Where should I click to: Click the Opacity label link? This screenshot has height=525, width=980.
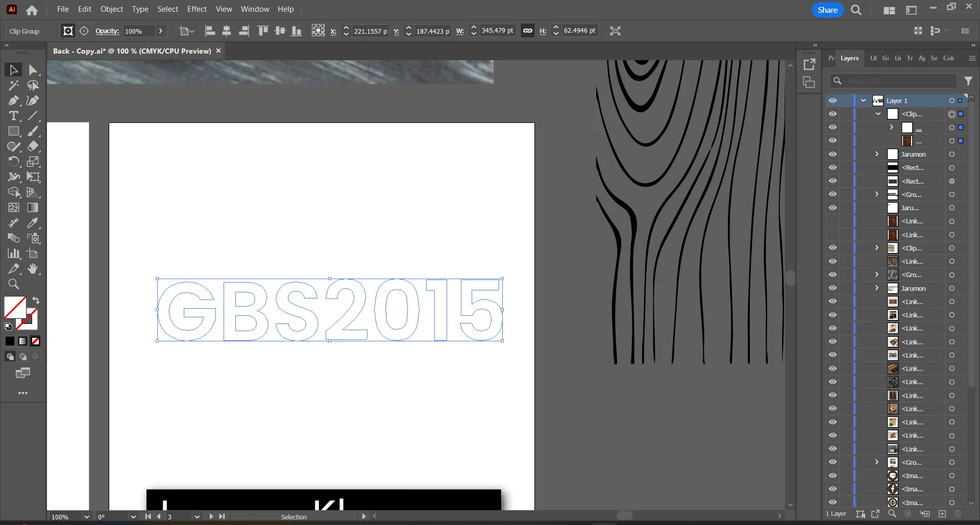pos(107,31)
